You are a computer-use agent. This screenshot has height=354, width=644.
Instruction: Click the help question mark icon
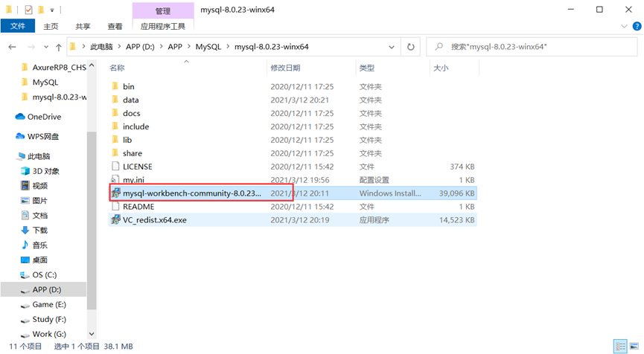(x=637, y=26)
